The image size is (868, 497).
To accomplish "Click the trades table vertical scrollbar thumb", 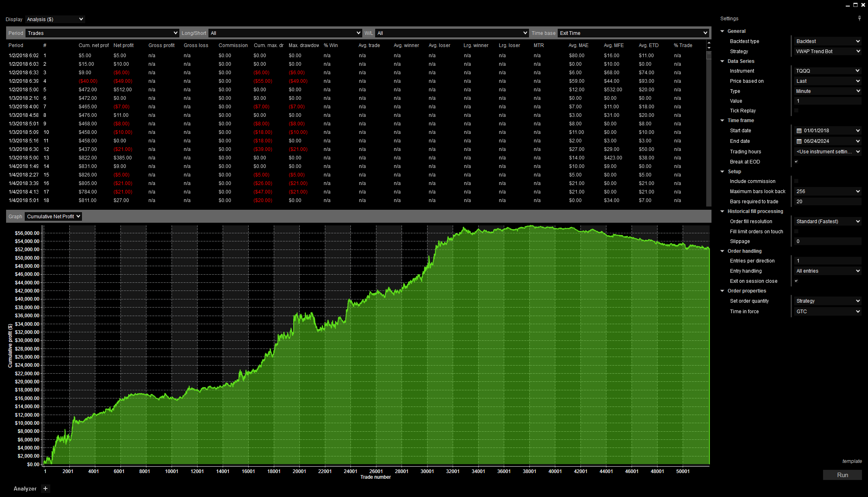I will pos(709,55).
